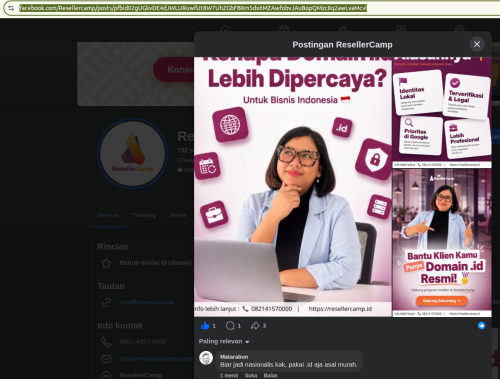Click the phone number 0821-4157-0000
Viewport: 500px width, 379px height.
143,342
